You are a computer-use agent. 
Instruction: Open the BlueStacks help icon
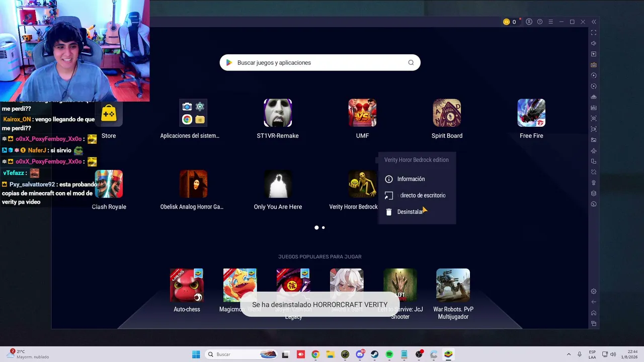[x=540, y=22]
